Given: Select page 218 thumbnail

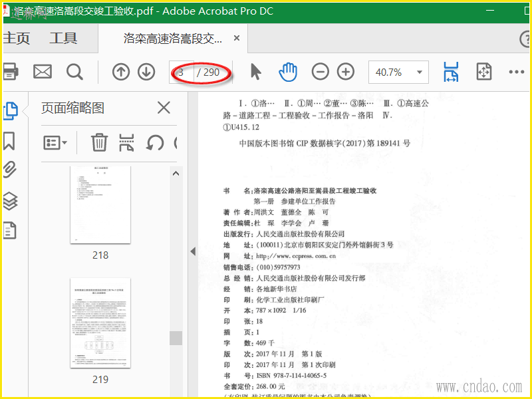Looking at the screenshot, I should 100,205.
